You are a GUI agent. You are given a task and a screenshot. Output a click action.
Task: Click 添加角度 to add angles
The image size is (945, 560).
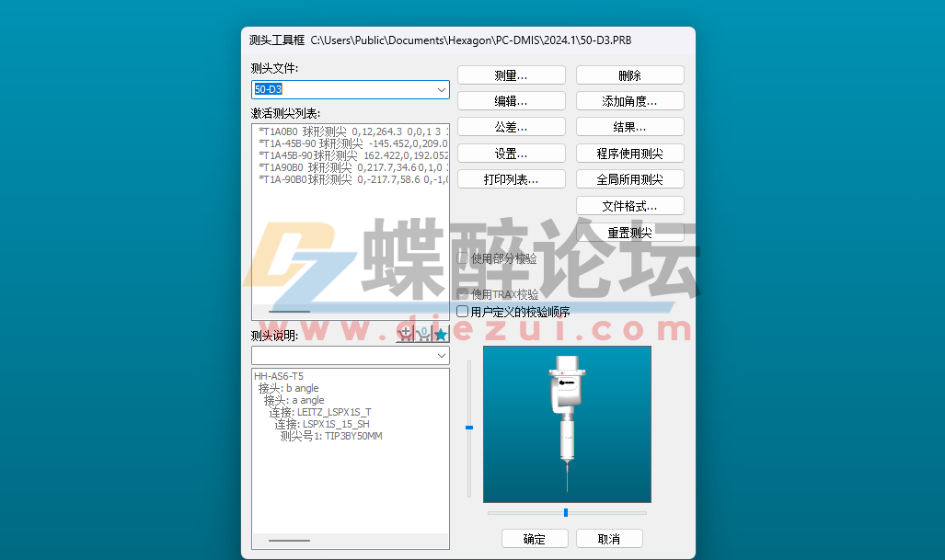(x=629, y=100)
